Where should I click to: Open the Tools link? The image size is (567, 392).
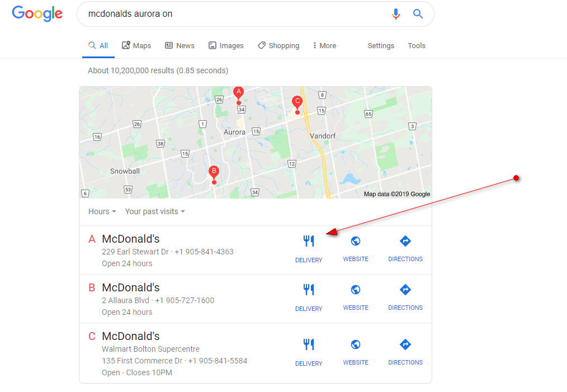(417, 45)
